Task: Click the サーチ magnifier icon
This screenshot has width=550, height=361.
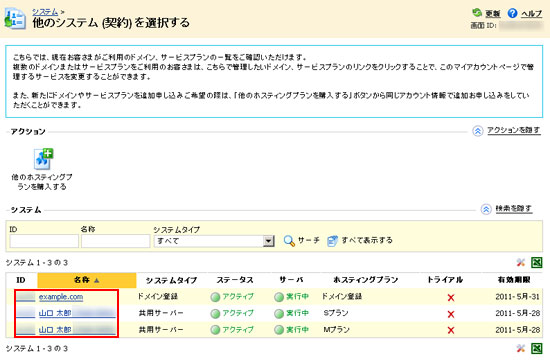Action: (x=289, y=241)
